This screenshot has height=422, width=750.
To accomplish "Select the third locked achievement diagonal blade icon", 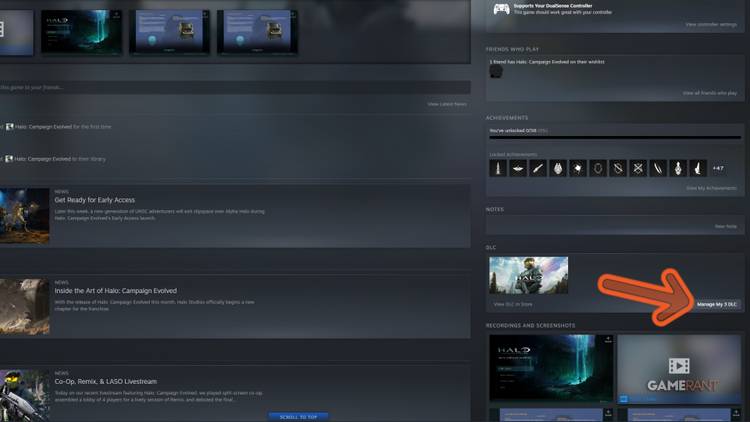I will click(538, 168).
